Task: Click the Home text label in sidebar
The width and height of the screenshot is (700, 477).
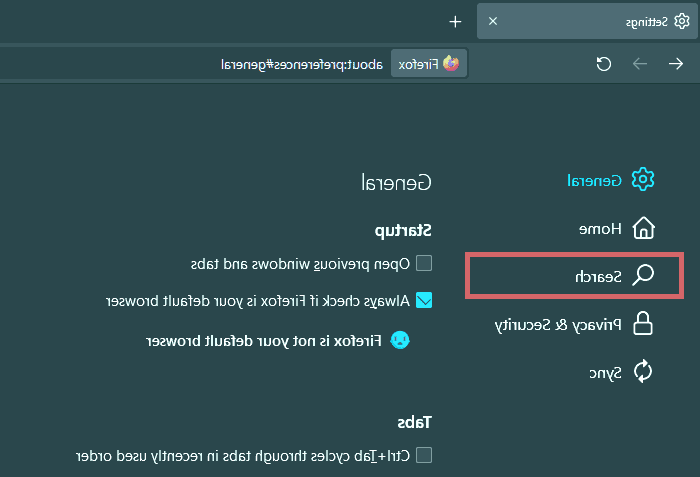Action: pyautogui.click(x=601, y=228)
